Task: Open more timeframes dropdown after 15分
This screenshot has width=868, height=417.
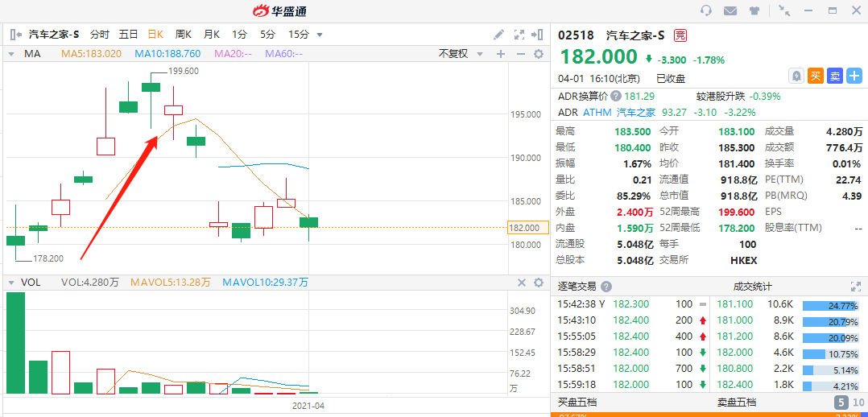Action: pos(320,35)
